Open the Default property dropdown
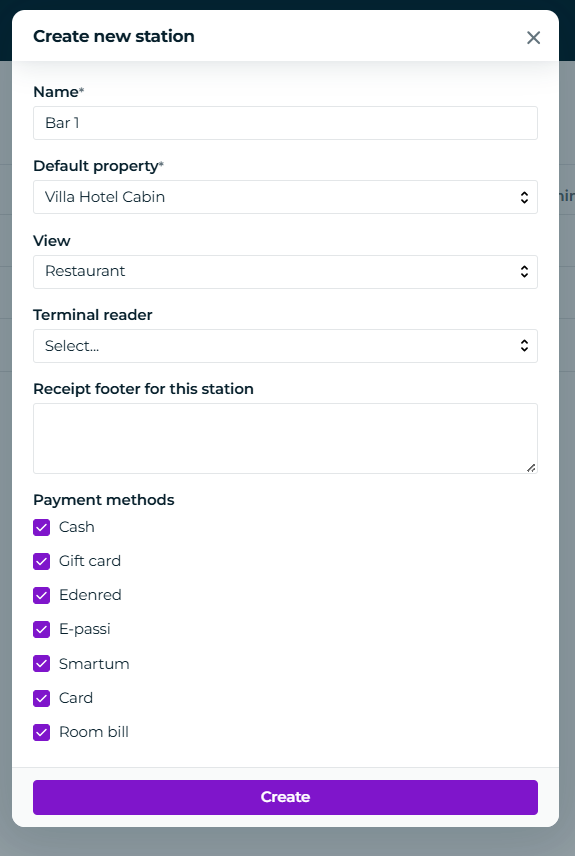The height and width of the screenshot is (856, 575). (285, 197)
